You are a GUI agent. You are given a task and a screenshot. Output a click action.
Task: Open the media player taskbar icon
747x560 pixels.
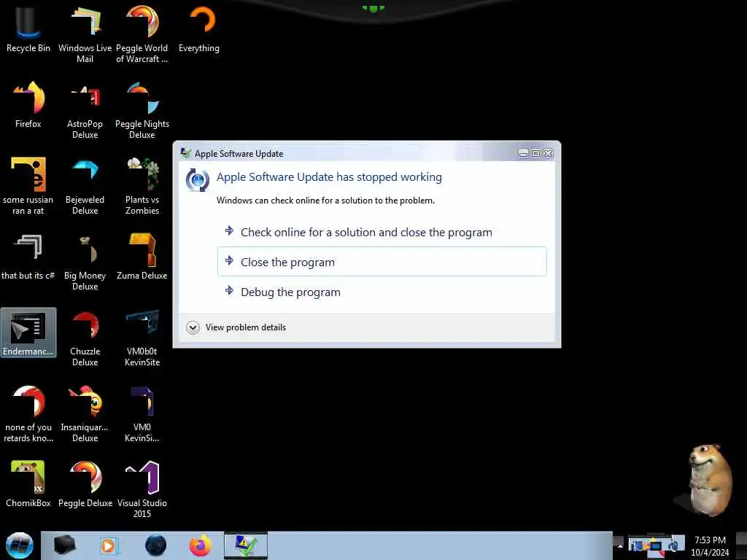point(108,545)
